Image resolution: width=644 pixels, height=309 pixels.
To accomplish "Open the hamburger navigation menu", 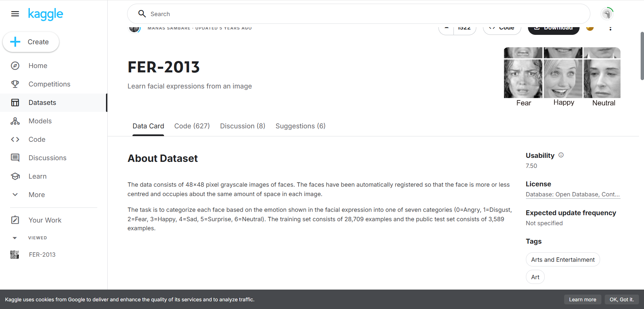I will coord(15,14).
